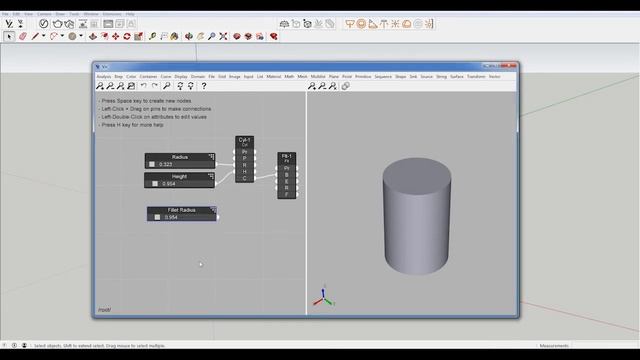Pick the Eraser tool in SketchUp toolbar
The height and width of the screenshot is (360, 640).
click(22, 37)
